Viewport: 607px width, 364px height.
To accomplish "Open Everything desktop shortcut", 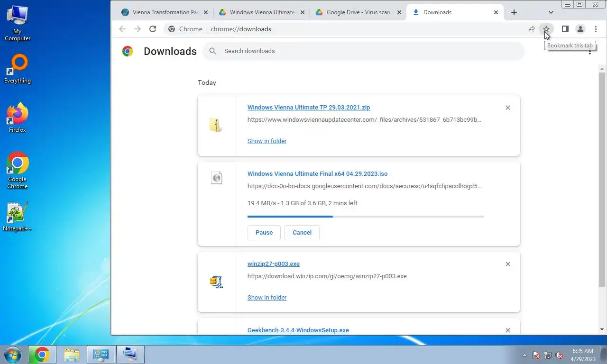I will pyautogui.click(x=18, y=69).
